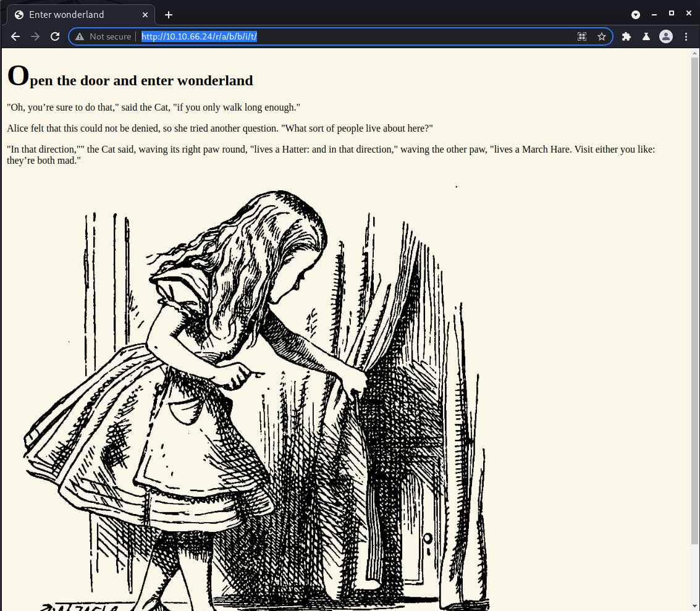Viewport: 700px width, 611px height.
Task: Click the scrollbar up arrow
Action: click(x=694, y=53)
